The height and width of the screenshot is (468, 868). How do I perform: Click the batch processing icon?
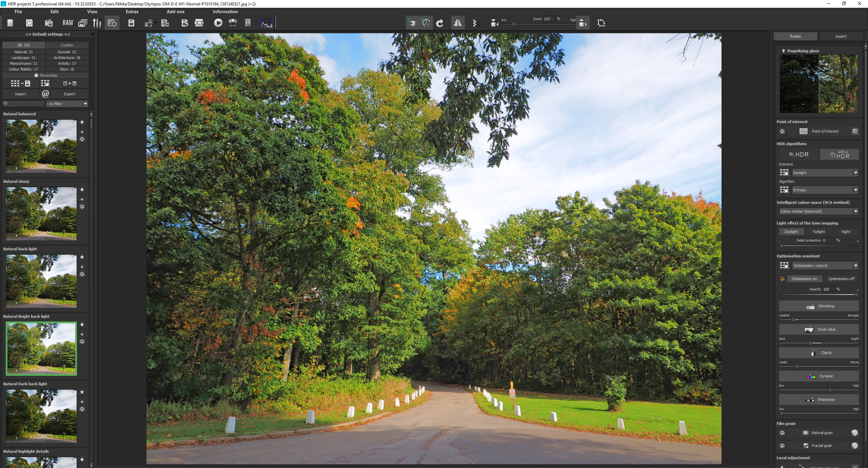pyautogui.click(x=112, y=22)
